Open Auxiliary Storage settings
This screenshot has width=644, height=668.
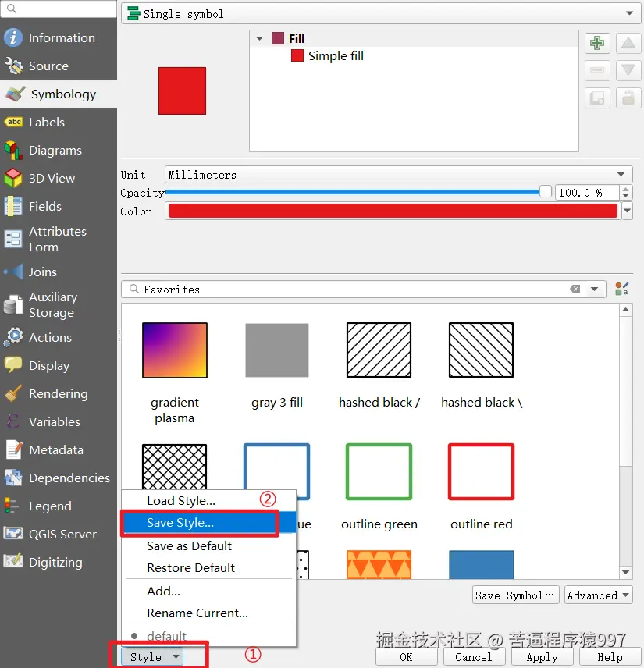coord(59,304)
